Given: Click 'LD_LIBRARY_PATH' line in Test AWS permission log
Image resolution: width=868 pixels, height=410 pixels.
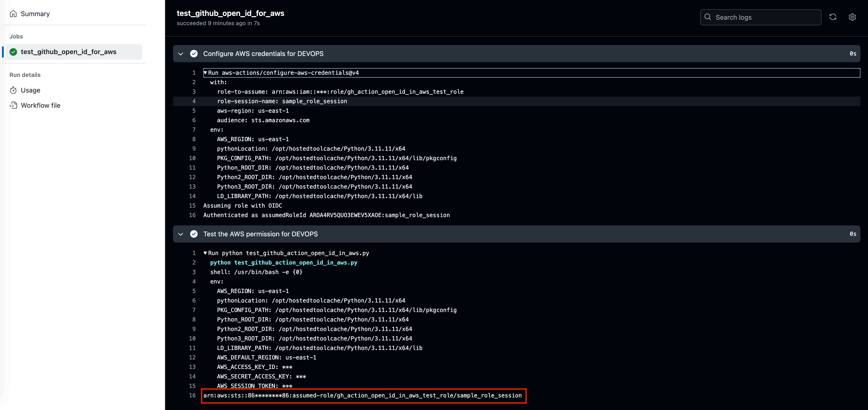Looking at the screenshot, I should (x=320, y=348).
